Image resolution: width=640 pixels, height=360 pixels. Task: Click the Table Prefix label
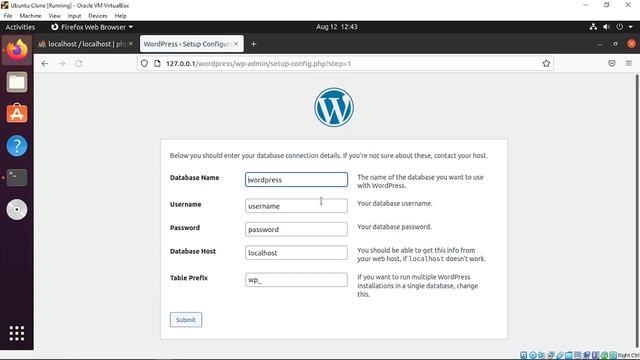point(189,278)
